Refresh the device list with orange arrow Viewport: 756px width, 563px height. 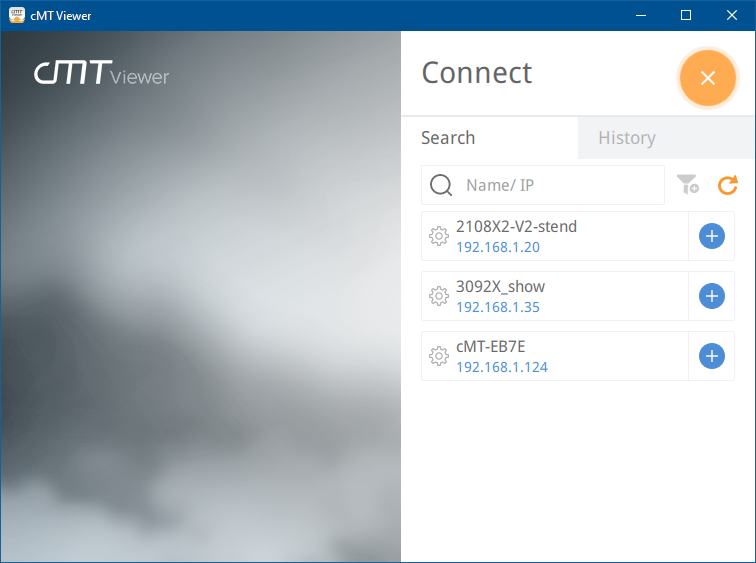point(728,185)
